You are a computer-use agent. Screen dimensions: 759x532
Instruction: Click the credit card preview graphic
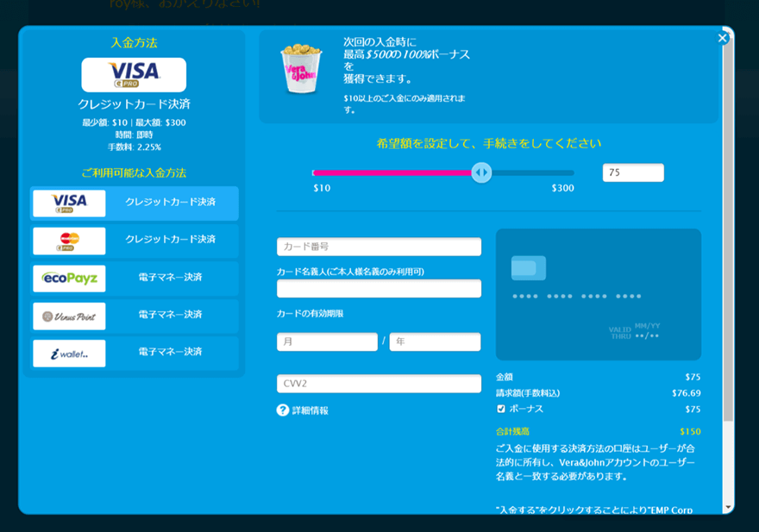pyautogui.click(x=599, y=294)
